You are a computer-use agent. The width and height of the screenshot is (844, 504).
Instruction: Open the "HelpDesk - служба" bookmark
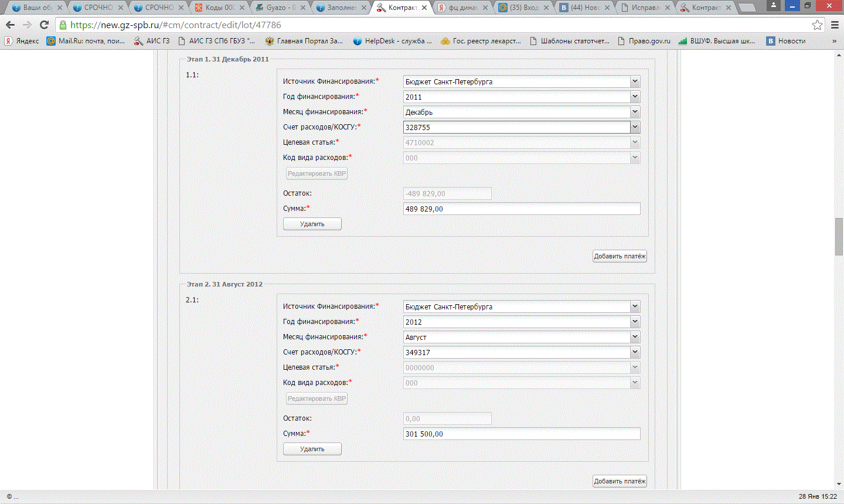[x=392, y=41]
